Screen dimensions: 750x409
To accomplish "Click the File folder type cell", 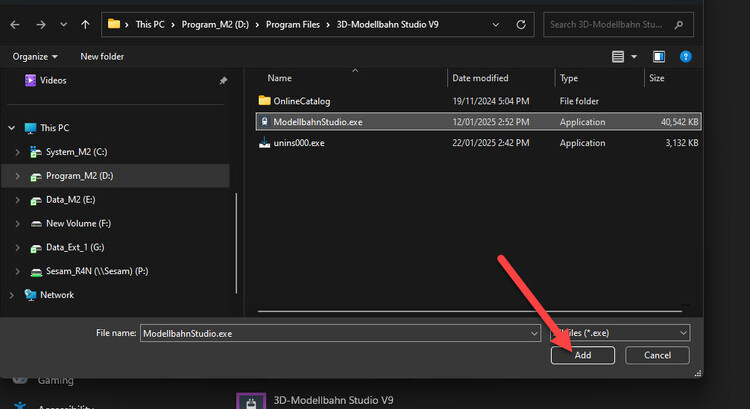I will click(579, 101).
